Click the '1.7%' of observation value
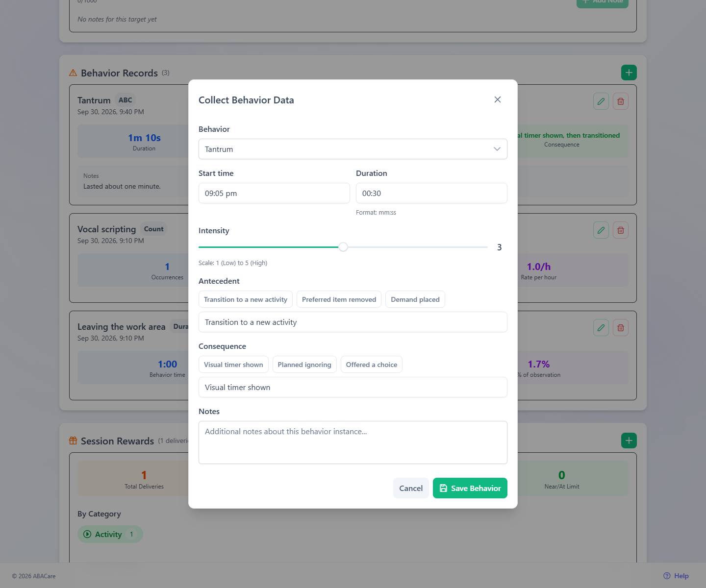Screen dimensions: 706x588 coord(539,364)
